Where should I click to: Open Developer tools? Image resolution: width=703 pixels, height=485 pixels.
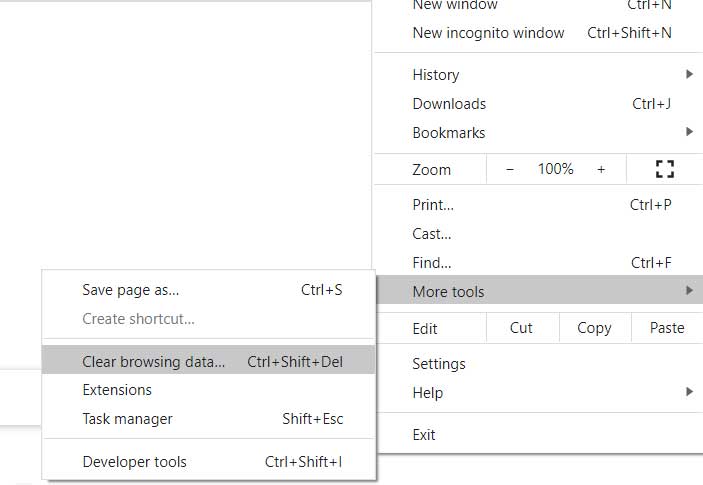[x=208, y=462]
